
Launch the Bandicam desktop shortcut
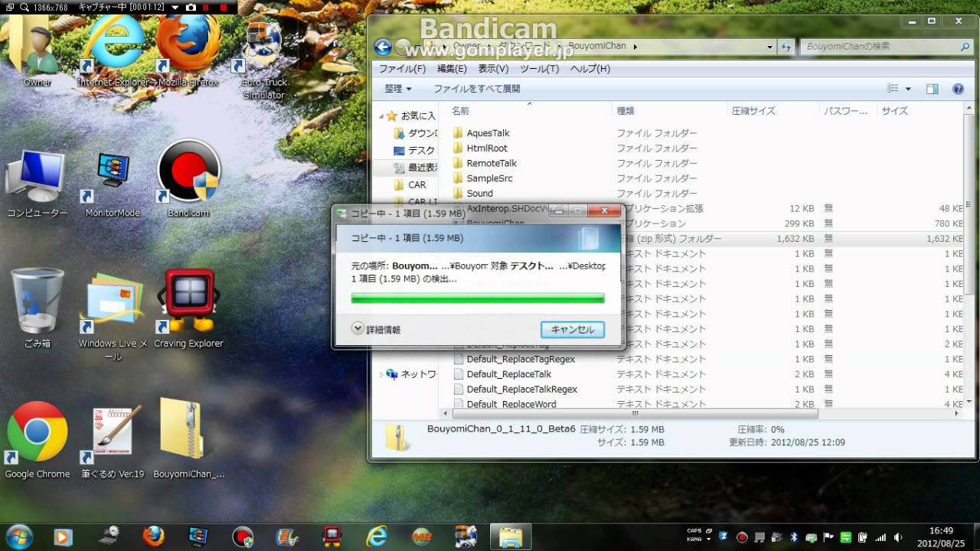tap(188, 179)
